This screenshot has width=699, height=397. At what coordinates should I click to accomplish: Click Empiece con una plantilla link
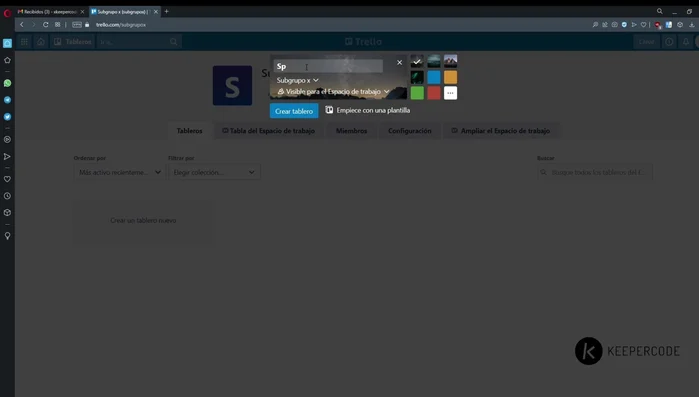coord(368,110)
